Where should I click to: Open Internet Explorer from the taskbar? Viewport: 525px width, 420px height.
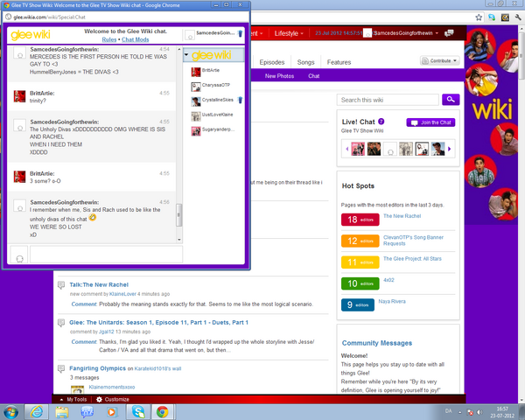(x=36, y=411)
